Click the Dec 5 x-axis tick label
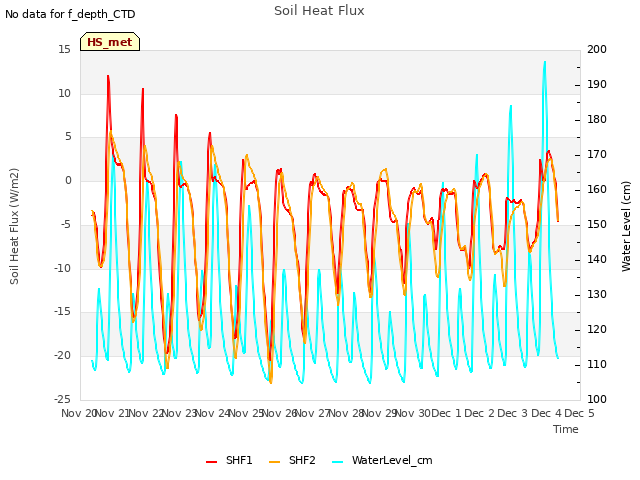 coord(579,413)
